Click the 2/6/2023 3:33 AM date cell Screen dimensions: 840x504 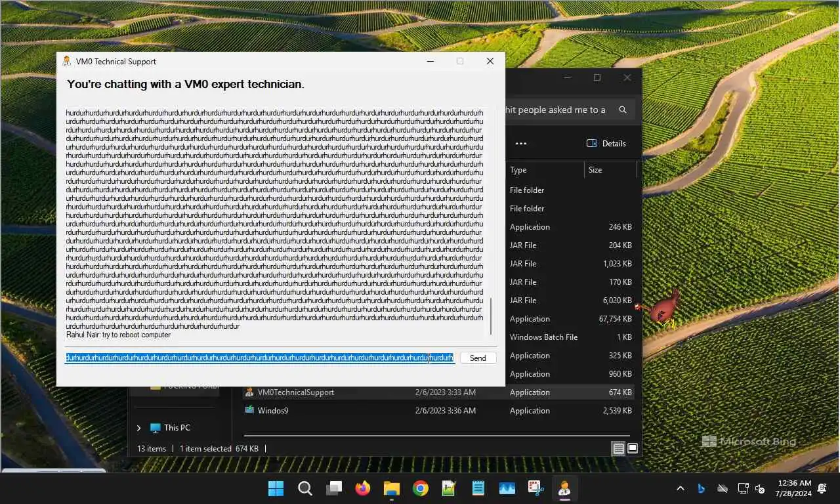coord(445,392)
